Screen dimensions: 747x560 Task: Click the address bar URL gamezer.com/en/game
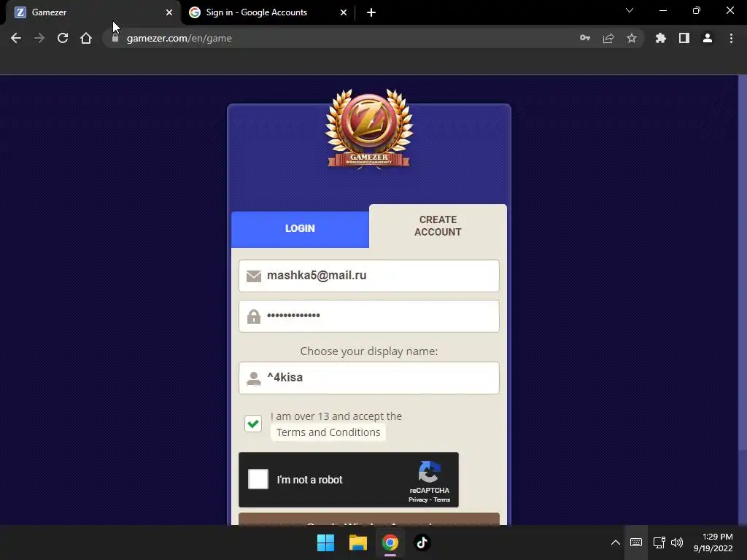[179, 38]
